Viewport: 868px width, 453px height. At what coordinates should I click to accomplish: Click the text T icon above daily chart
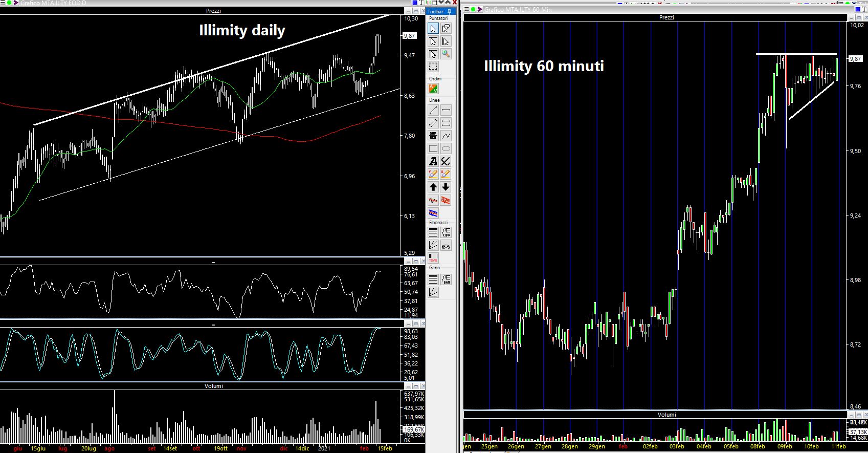pos(421,3)
